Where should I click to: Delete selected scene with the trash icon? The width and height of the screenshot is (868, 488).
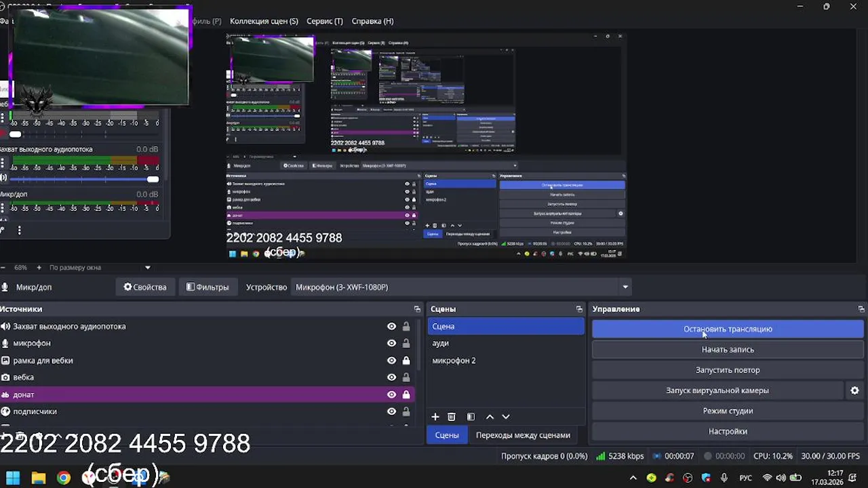[452, 417]
